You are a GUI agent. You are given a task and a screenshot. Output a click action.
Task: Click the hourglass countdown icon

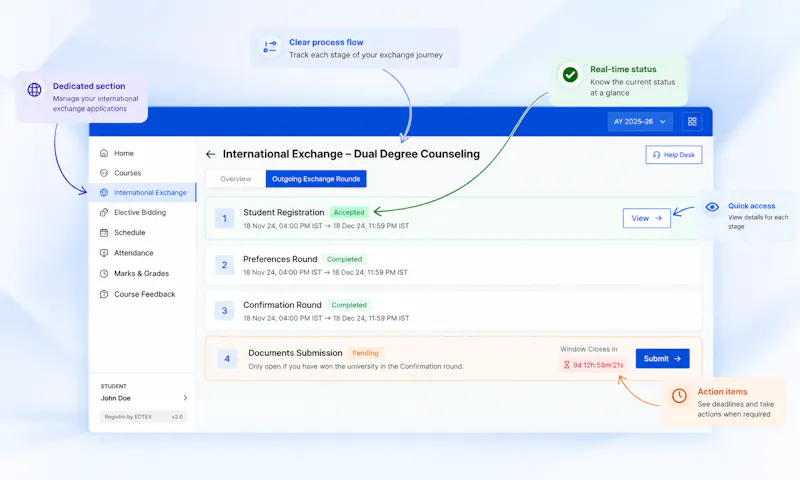[566, 365]
